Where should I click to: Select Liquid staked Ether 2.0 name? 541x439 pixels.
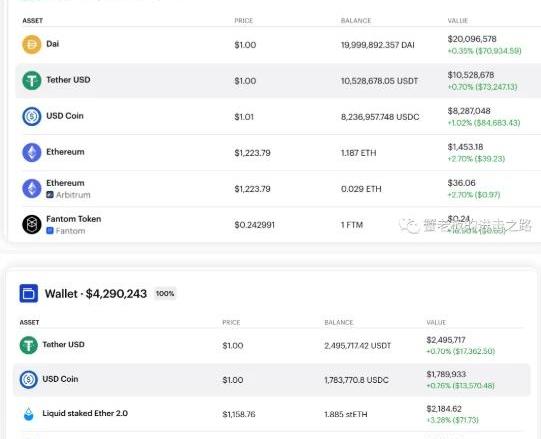click(85, 413)
